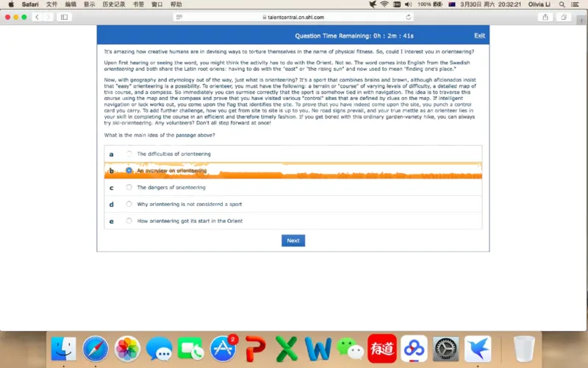Open the Wi-Fi status menu

point(384,4)
